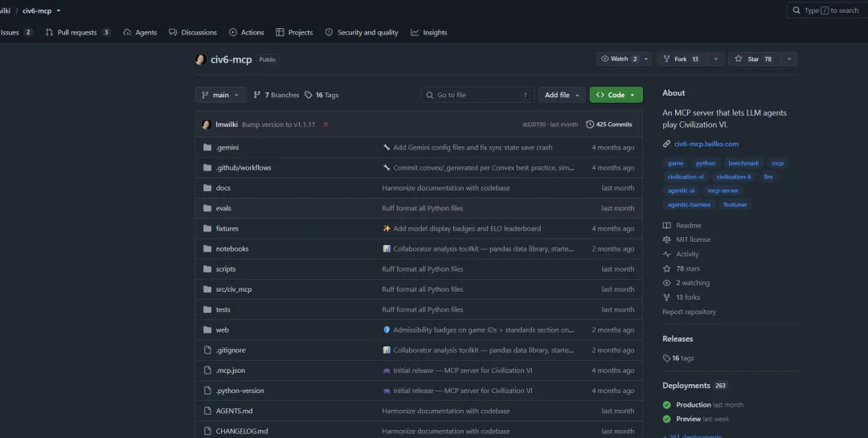
Task: Click the Activity pulse icon
Action: click(666, 254)
